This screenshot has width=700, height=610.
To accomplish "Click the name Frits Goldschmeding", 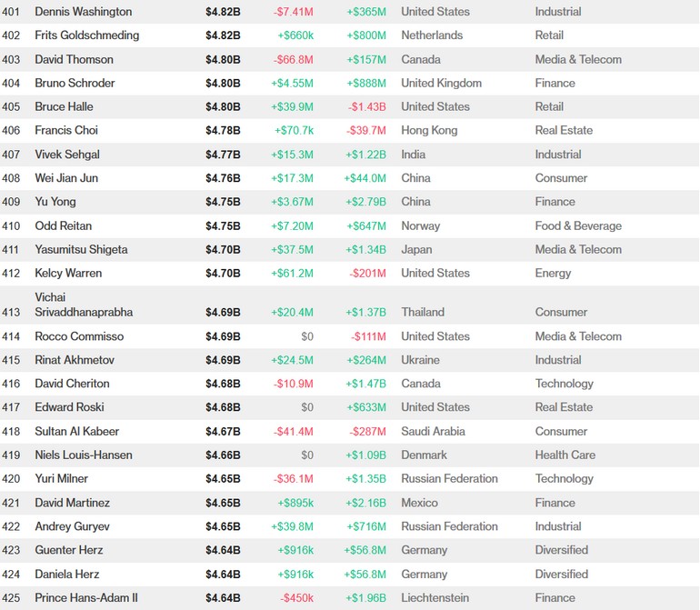I will (87, 35).
